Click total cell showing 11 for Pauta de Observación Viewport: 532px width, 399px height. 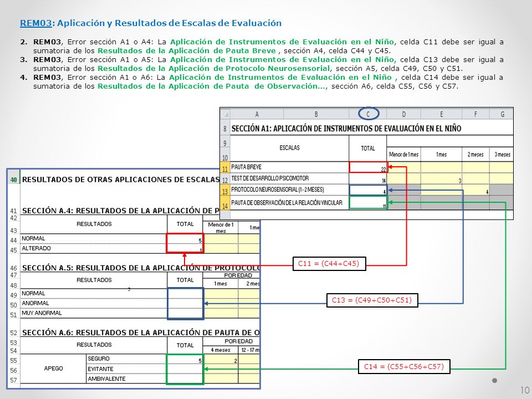[x=368, y=203]
